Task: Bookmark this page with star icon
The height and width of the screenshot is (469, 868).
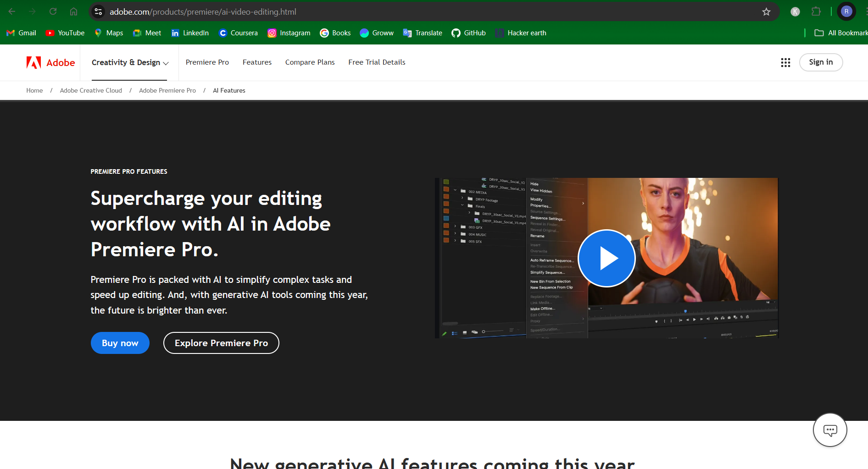Action: coord(766,11)
